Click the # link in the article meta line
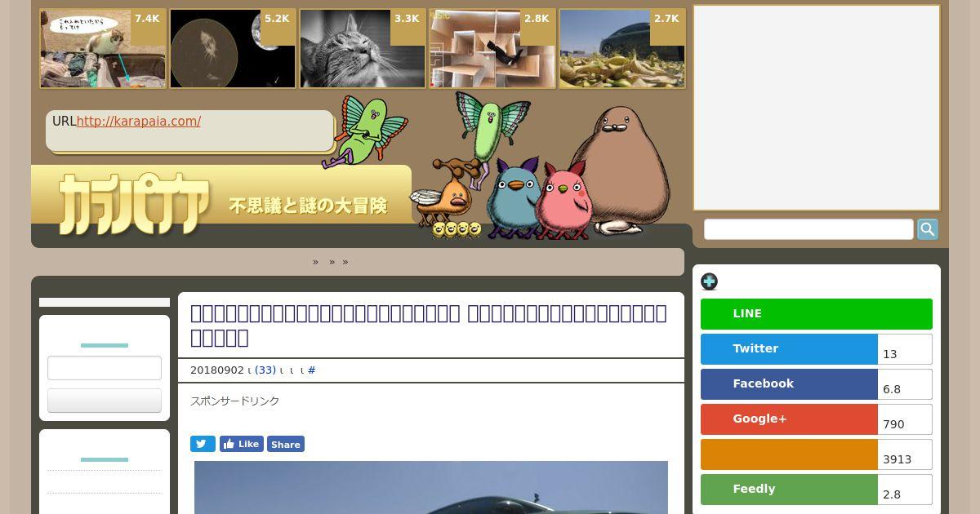This screenshot has height=514, width=980. (311, 370)
